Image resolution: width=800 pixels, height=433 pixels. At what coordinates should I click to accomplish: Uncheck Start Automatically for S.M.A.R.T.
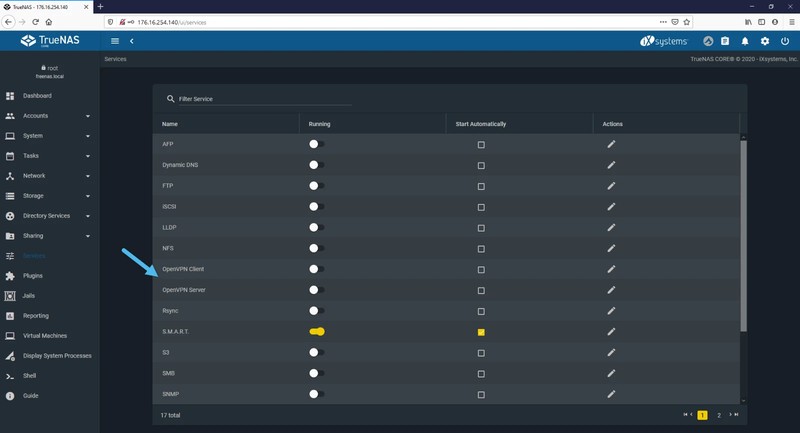(x=481, y=332)
